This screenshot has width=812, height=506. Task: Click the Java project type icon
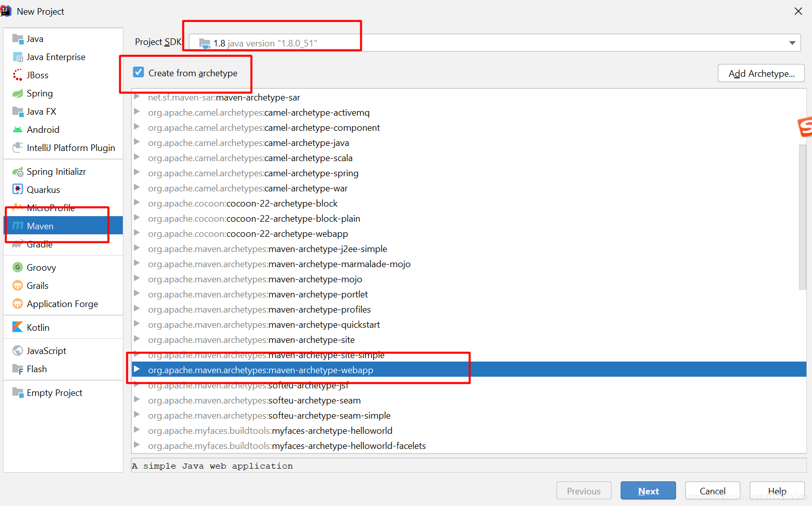coord(18,39)
